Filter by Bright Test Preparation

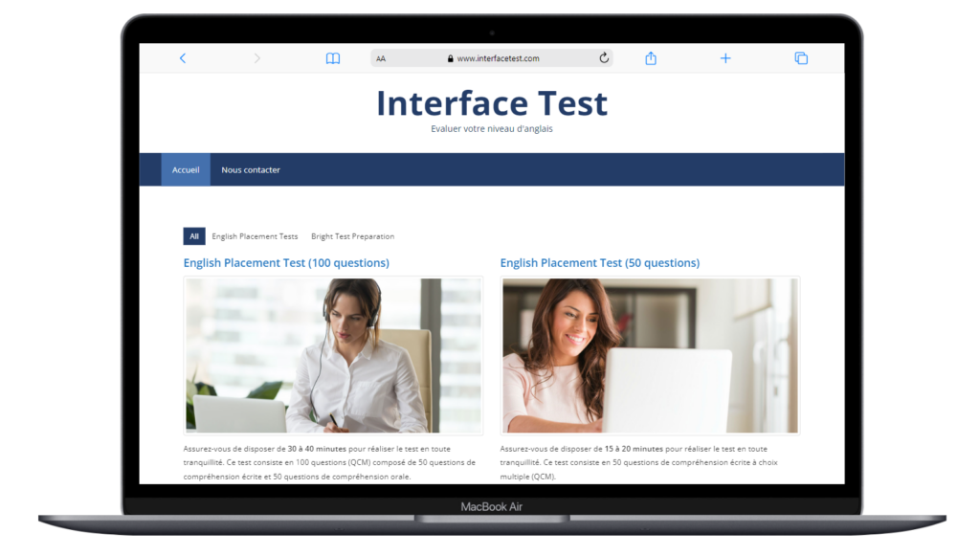[x=352, y=235]
